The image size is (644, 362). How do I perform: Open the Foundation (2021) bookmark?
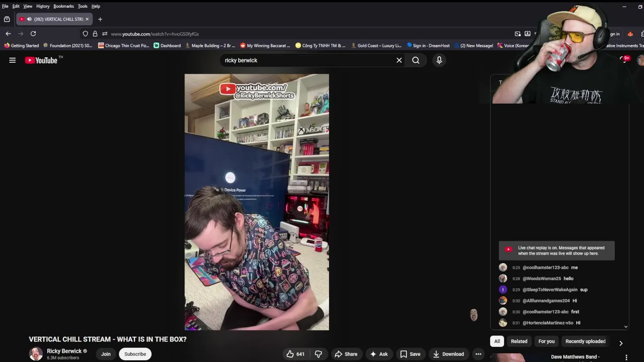(67, 46)
